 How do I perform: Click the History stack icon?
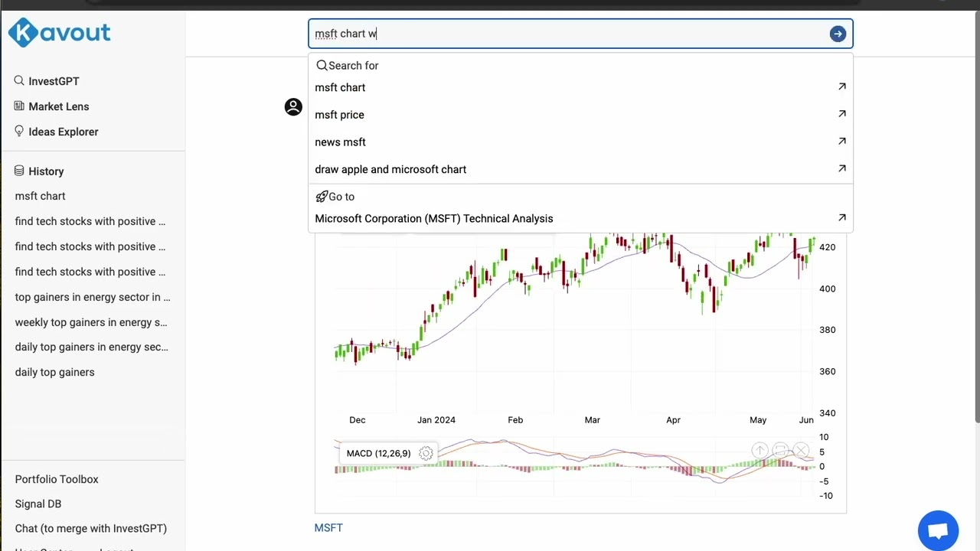point(19,171)
